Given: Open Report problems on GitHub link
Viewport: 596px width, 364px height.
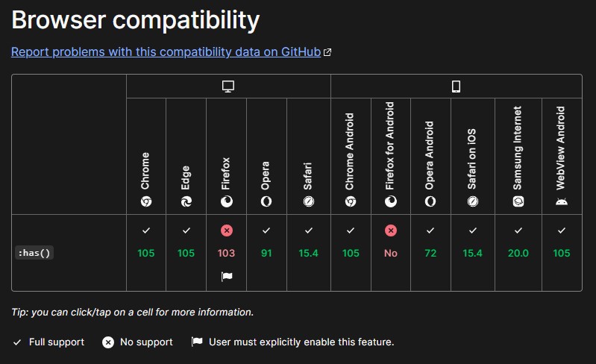Looking at the screenshot, I should [x=166, y=51].
